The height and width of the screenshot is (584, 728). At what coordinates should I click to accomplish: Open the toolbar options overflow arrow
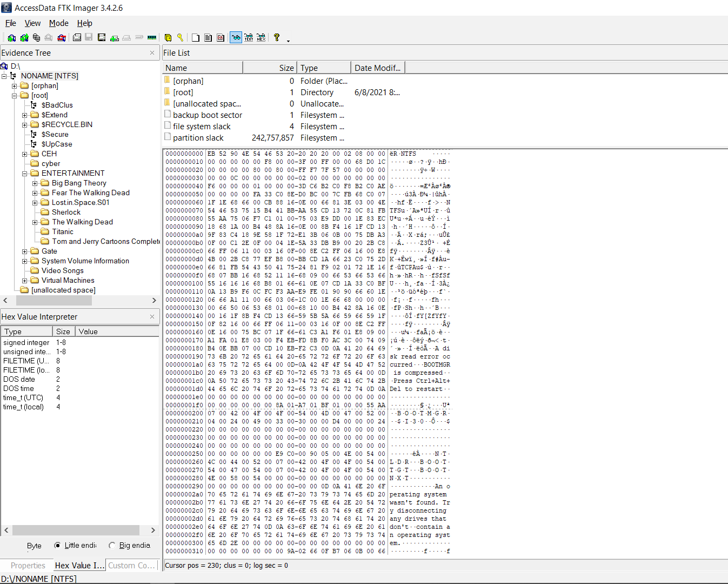(288, 40)
